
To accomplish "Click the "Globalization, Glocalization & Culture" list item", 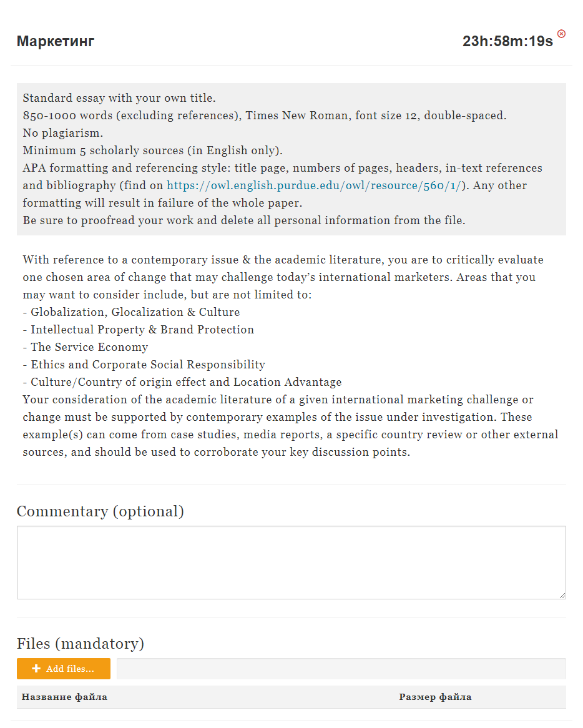I will coord(135,312).
